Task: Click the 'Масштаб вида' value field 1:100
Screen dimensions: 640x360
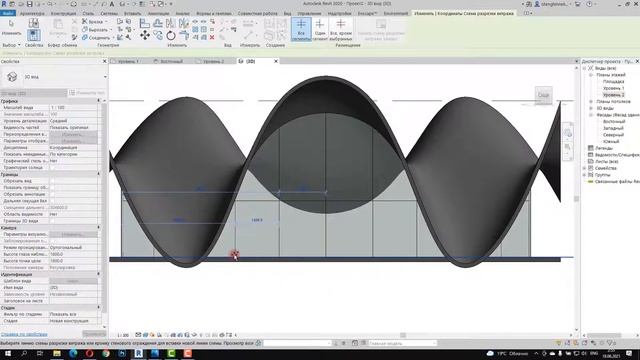Action: click(73, 107)
